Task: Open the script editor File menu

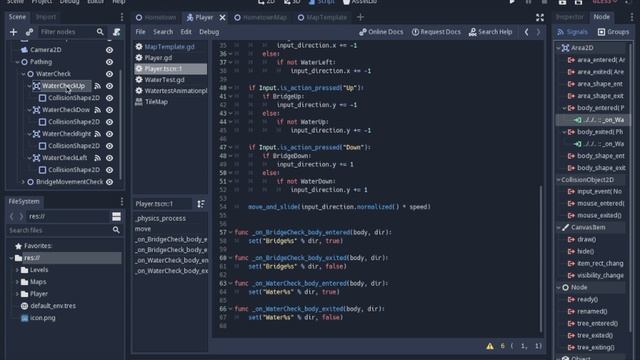Action: (140, 32)
